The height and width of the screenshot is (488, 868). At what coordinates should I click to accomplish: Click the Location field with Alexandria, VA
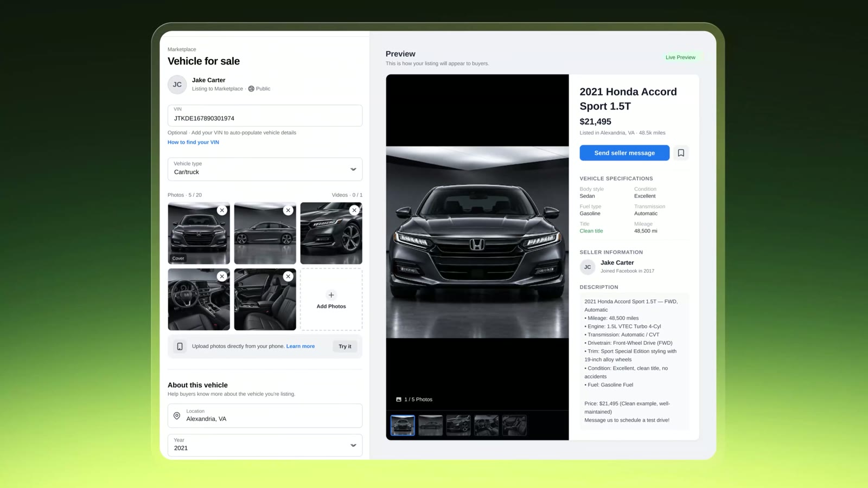[265, 415]
